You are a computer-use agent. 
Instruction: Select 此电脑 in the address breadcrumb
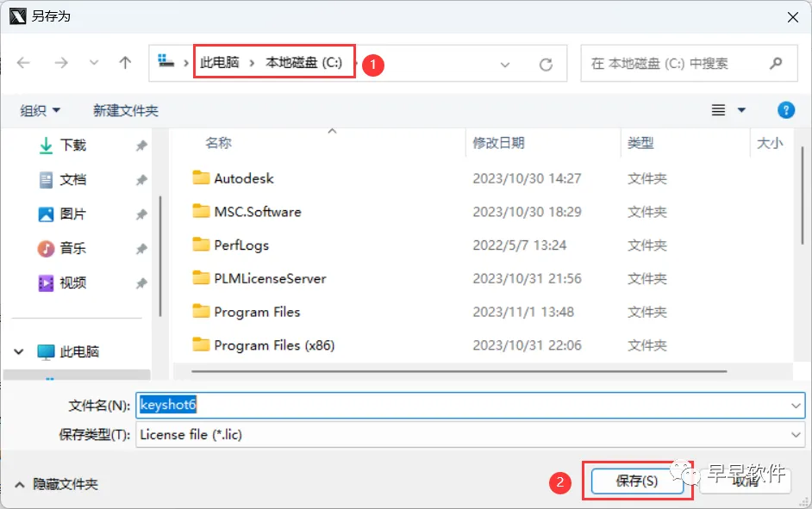[x=220, y=63]
